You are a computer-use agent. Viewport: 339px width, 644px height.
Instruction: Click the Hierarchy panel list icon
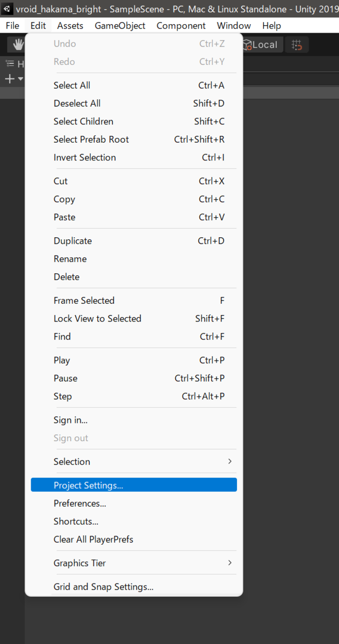coord(10,64)
